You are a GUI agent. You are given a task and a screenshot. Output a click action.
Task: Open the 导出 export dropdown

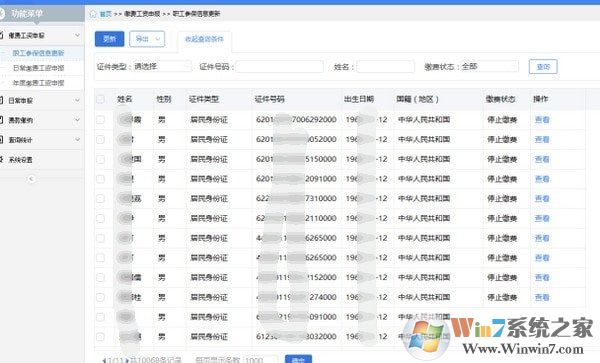coord(147,39)
